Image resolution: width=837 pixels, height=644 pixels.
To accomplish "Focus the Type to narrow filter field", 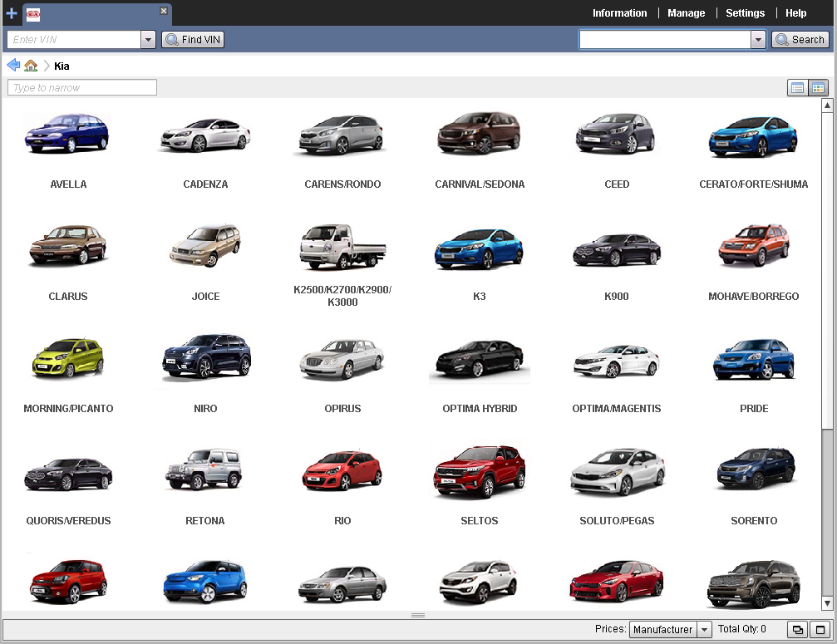I will (x=82, y=88).
